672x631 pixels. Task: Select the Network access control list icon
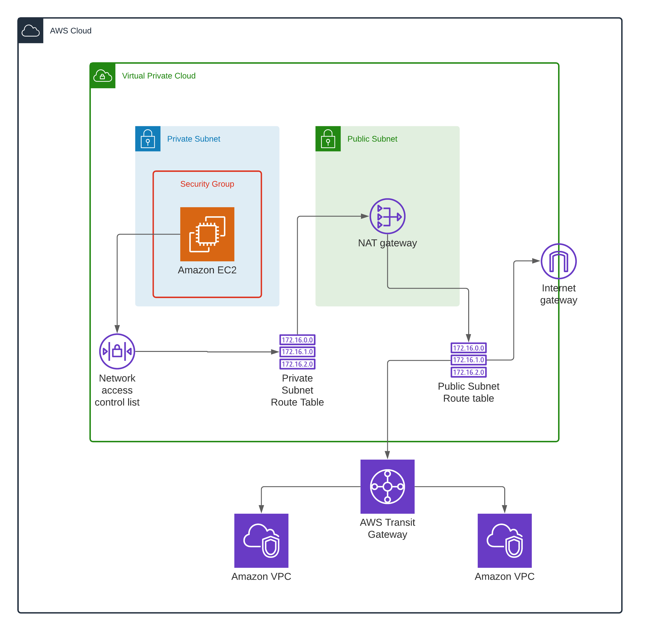(117, 351)
